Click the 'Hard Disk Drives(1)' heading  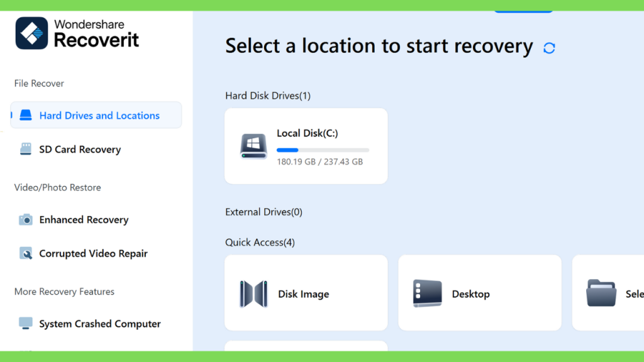tap(268, 96)
